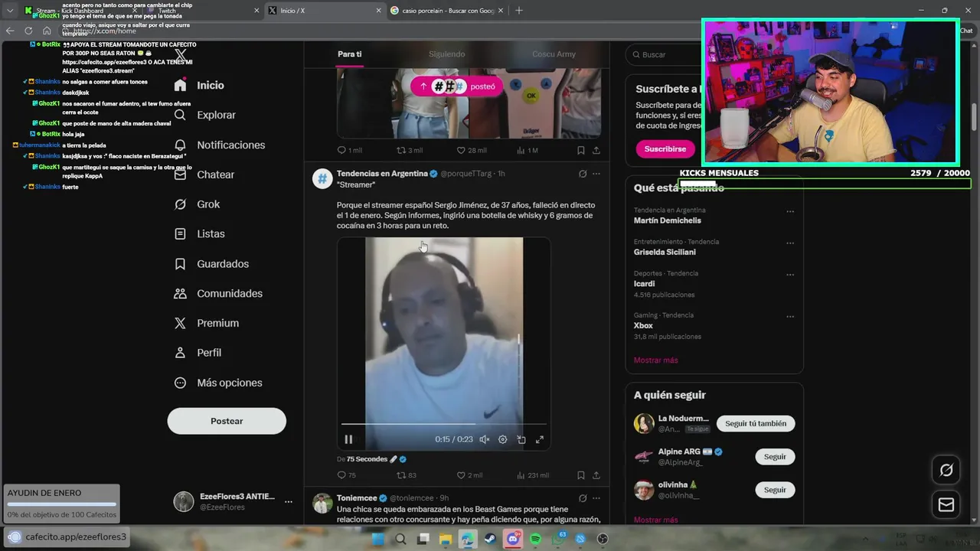Click the Suscribirse button

tap(665, 149)
